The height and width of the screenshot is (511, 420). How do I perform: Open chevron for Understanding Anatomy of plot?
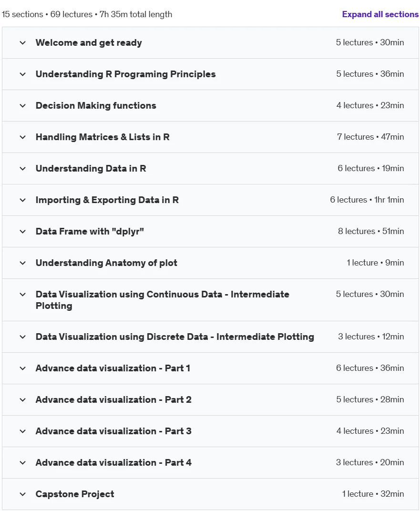tap(22, 263)
